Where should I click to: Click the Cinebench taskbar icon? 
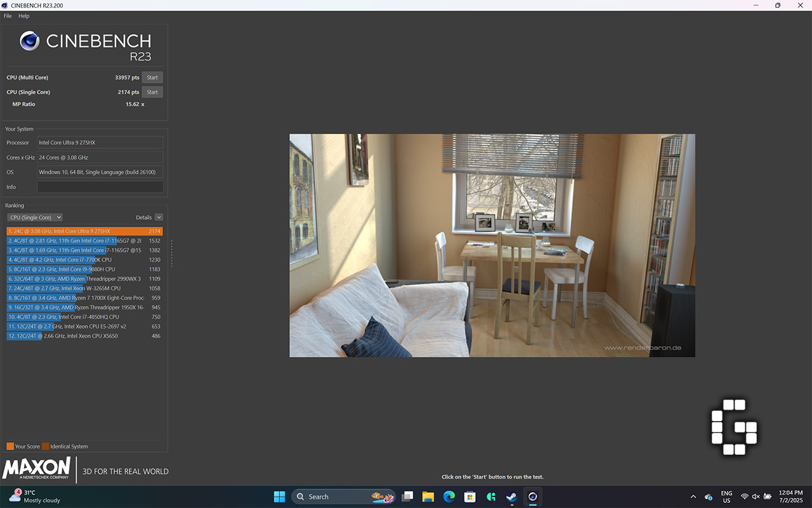[x=533, y=497]
